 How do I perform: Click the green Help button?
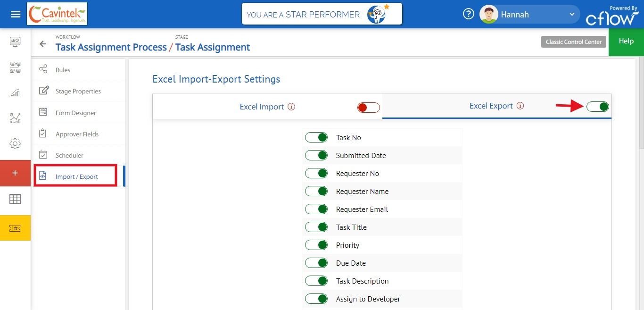tap(626, 42)
